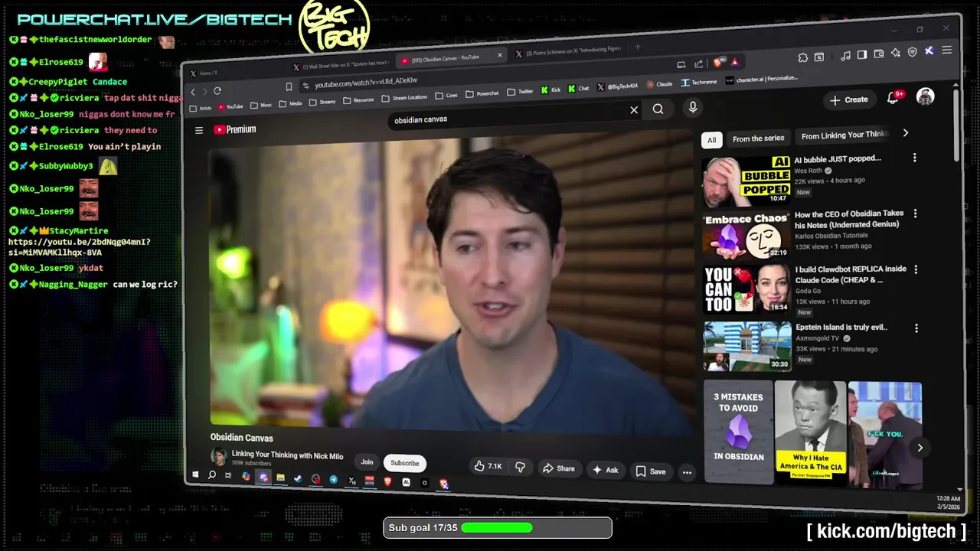This screenshot has width=980, height=551.
Task: Open the YouTube bookmark
Action: [230, 106]
